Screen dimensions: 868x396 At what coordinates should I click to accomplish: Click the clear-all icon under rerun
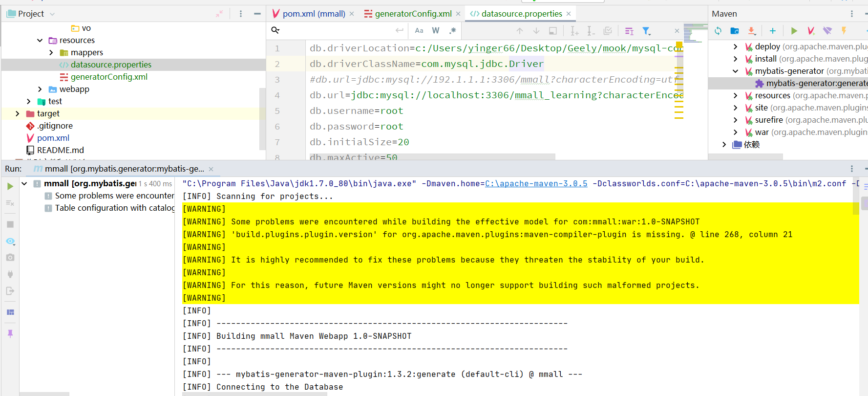[10, 203]
